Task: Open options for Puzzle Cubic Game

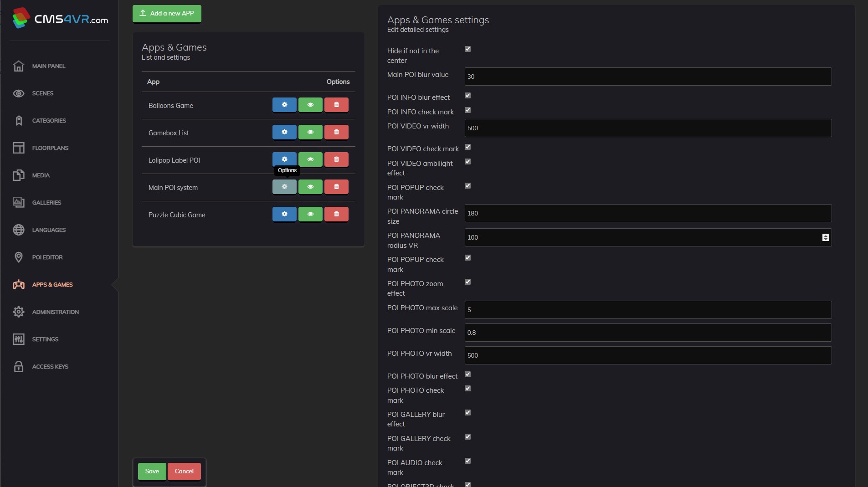Action: click(284, 214)
